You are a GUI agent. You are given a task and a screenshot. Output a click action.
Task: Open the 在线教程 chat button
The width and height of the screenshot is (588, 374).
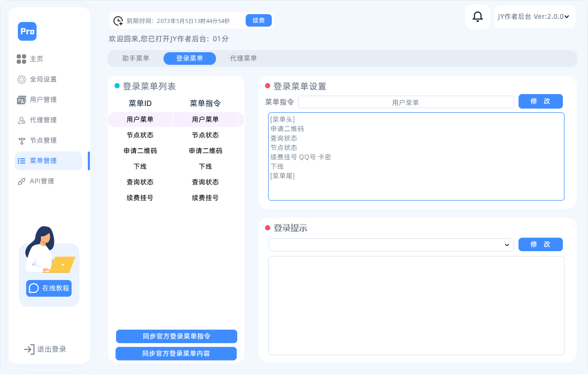[x=49, y=288]
